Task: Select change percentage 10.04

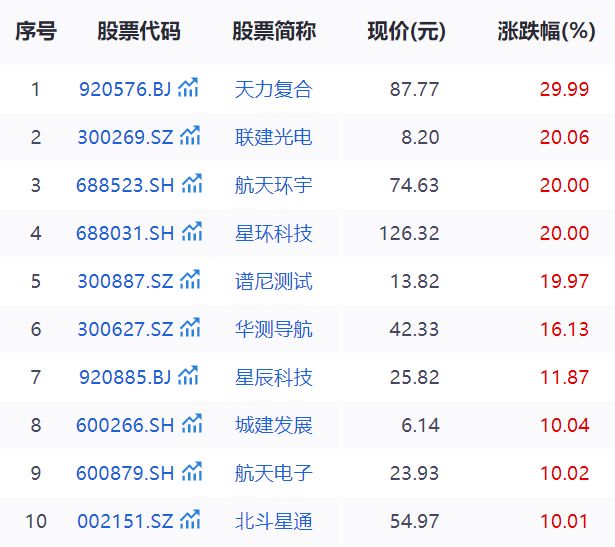Action: coord(564,425)
